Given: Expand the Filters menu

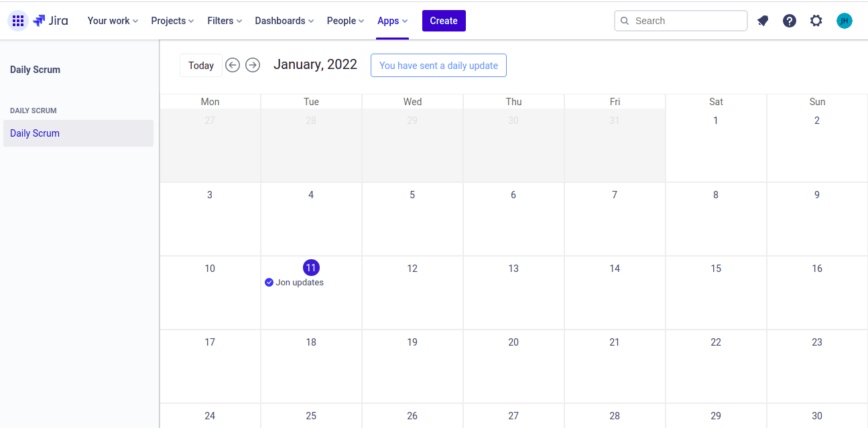Looking at the screenshot, I should point(225,21).
